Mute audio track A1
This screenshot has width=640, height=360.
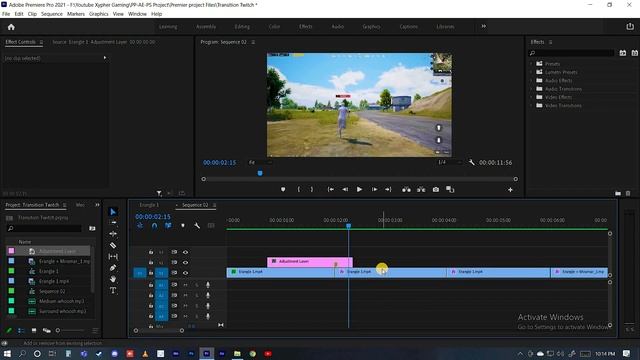[185, 284]
